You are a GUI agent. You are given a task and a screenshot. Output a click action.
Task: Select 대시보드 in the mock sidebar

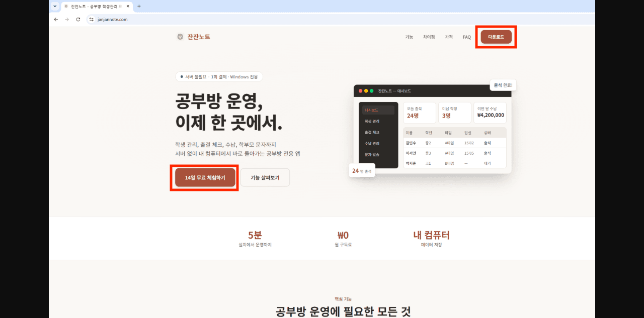[x=378, y=110]
